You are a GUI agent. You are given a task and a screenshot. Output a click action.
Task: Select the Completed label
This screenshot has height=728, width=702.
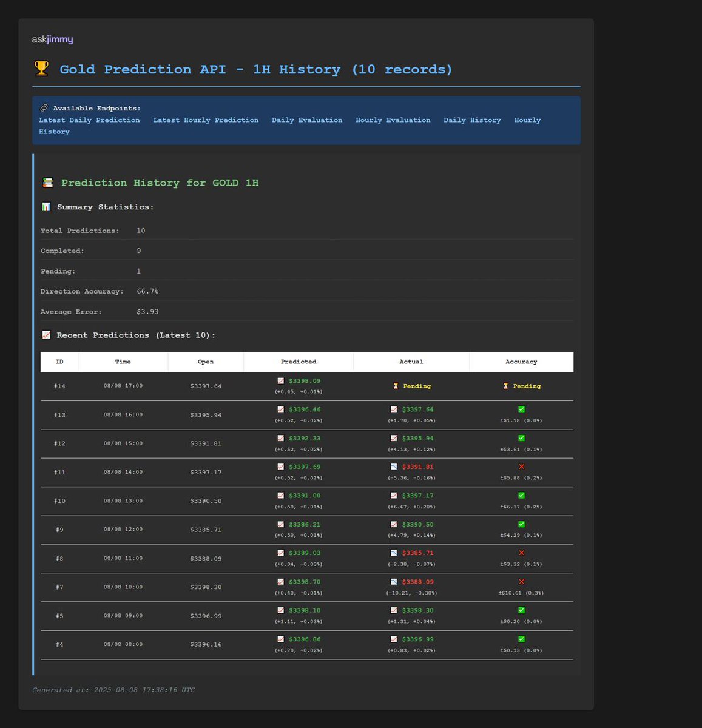(x=62, y=251)
